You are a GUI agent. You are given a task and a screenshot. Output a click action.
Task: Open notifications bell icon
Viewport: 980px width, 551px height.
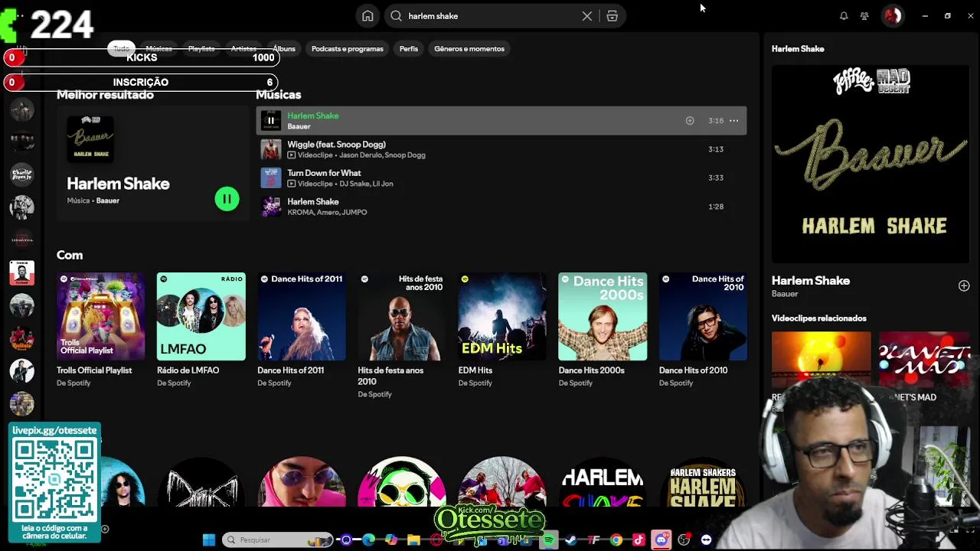pyautogui.click(x=844, y=16)
